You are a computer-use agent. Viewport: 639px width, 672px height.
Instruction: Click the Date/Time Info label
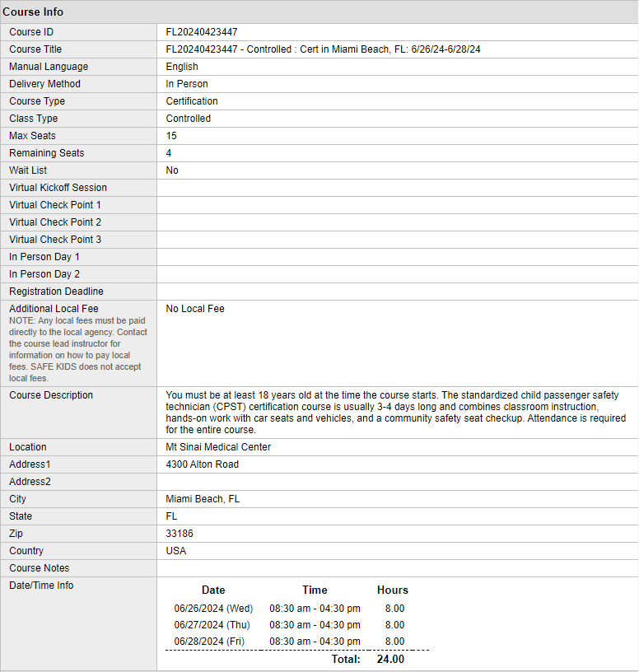point(41,586)
